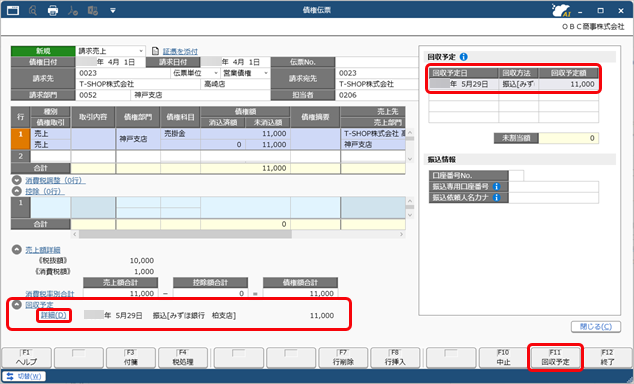Click the window menu icon in title bar
The width and height of the screenshot is (634, 384).
[x=13, y=10]
